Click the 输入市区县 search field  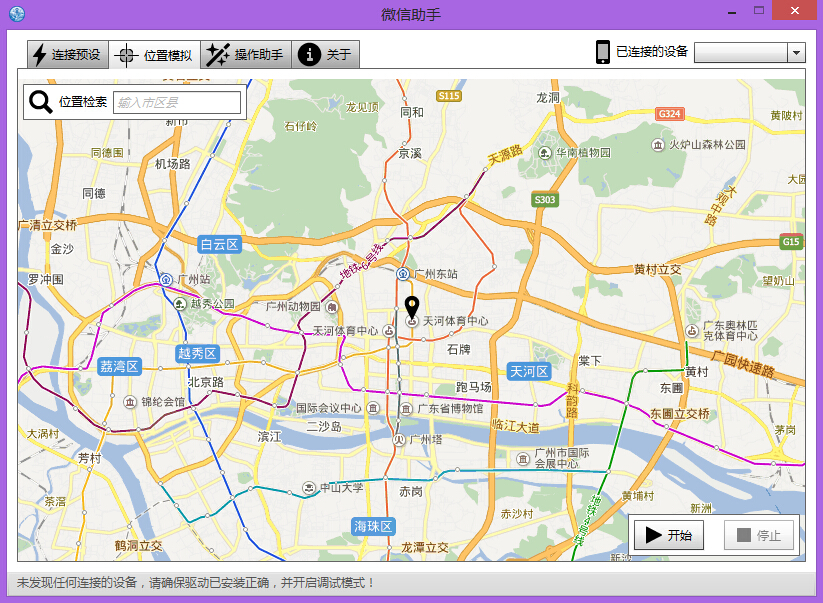coord(177,102)
